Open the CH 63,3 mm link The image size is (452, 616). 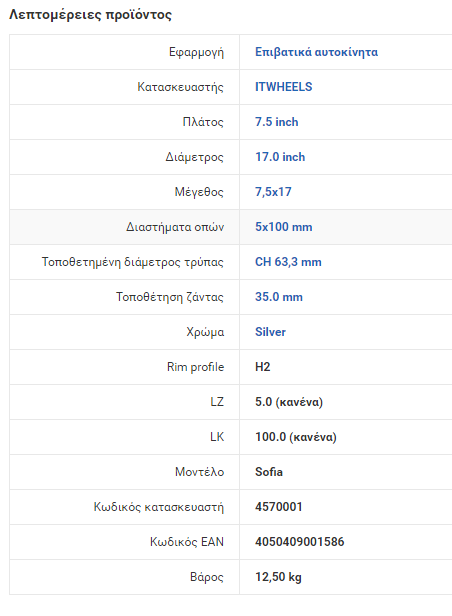(288, 262)
